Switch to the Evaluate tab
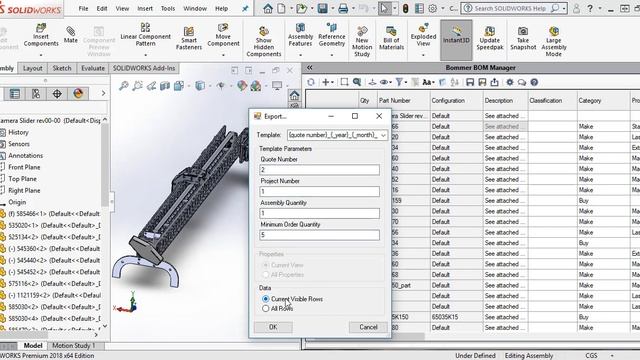This screenshot has height=360, width=640. tap(93, 68)
